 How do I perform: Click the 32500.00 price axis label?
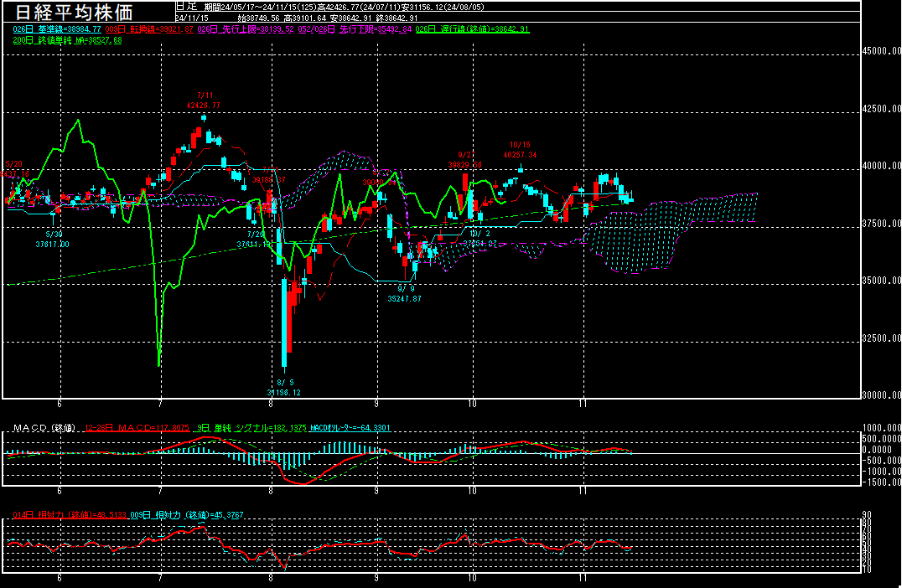pos(881,338)
